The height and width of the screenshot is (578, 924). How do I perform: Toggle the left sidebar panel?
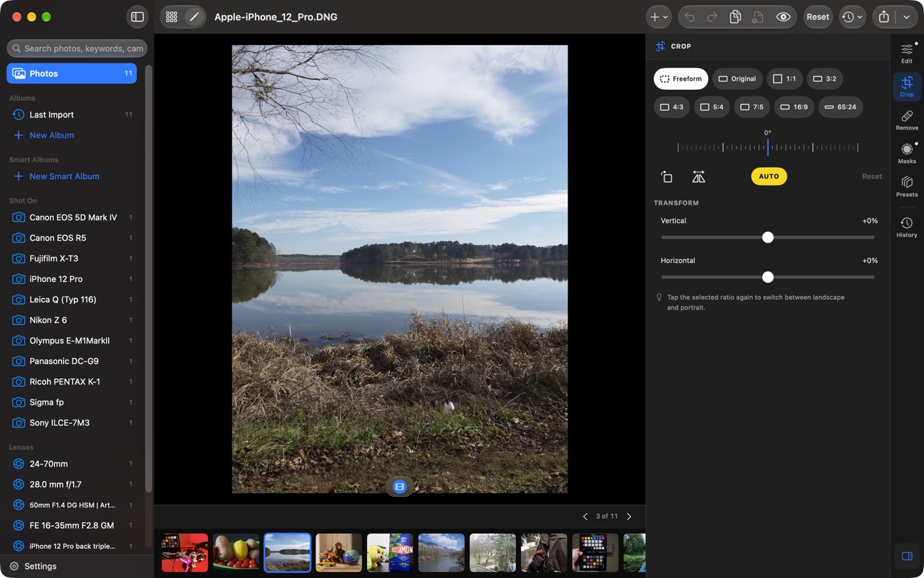(x=137, y=17)
